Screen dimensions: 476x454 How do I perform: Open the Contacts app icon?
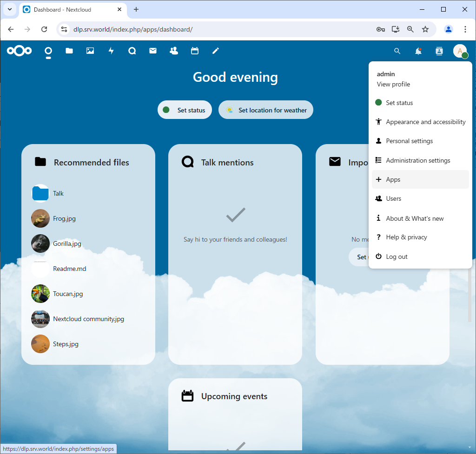(x=174, y=51)
